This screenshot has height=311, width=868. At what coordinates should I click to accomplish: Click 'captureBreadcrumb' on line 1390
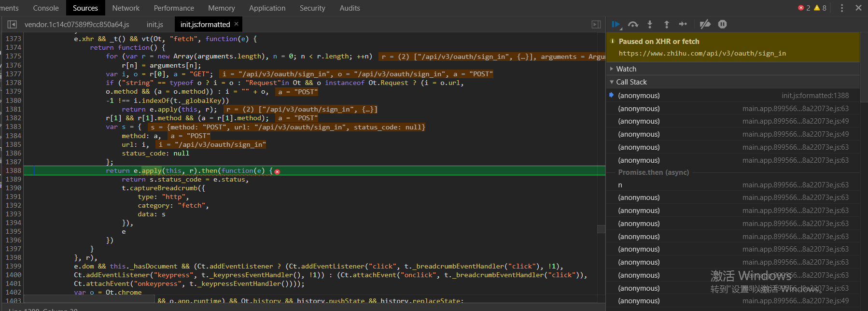(x=164, y=188)
